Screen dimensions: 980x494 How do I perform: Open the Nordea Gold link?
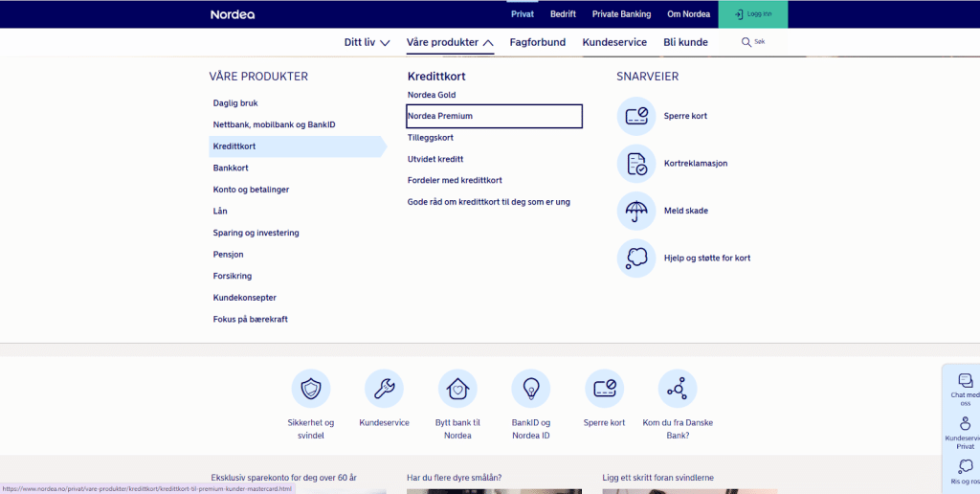pos(432,95)
